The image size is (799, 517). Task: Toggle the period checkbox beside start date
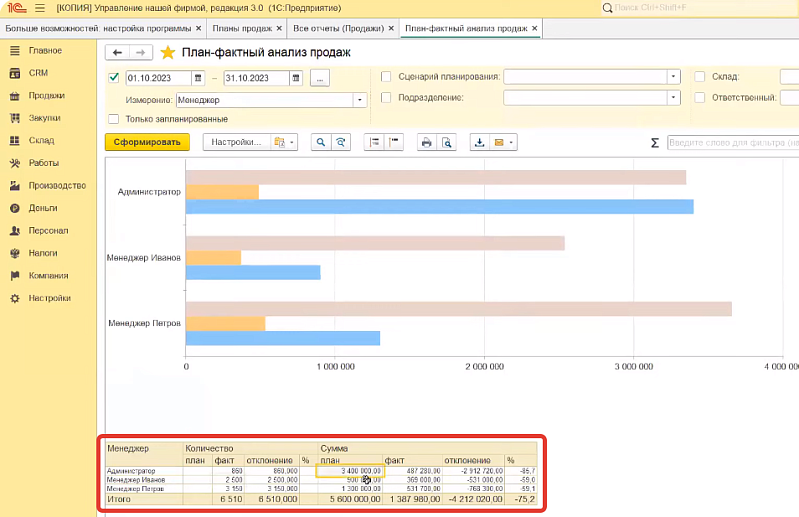tap(114, 77)
